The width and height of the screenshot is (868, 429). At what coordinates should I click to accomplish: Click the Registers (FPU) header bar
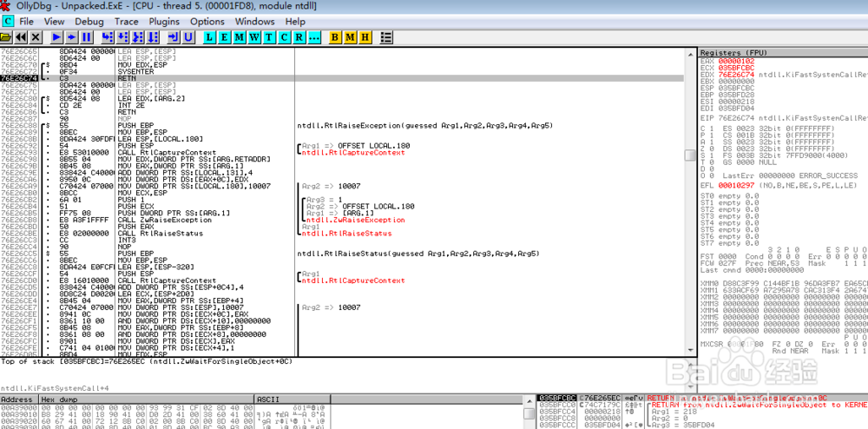pyautogui.click(x=783, y=53)
